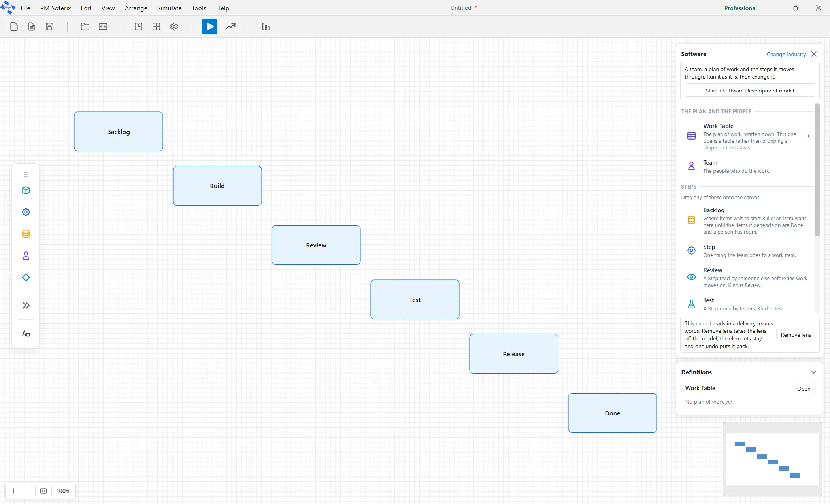Screen dimensions: 830x504
Task: Close the Software panel
Action: click(814, 54)
